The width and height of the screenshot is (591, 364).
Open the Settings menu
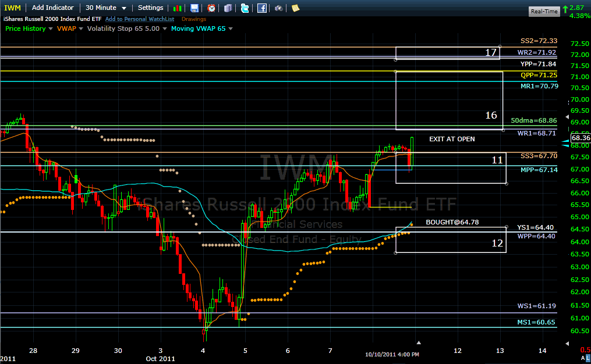[x=150, y=8]
